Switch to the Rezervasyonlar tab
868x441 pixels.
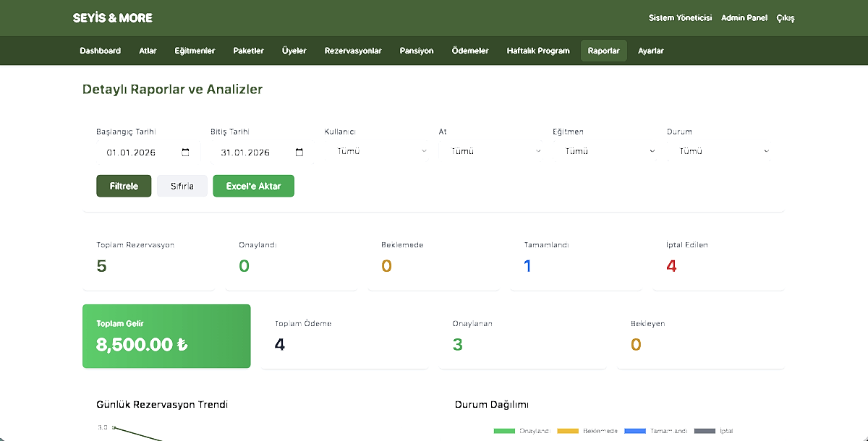[353, 51]
